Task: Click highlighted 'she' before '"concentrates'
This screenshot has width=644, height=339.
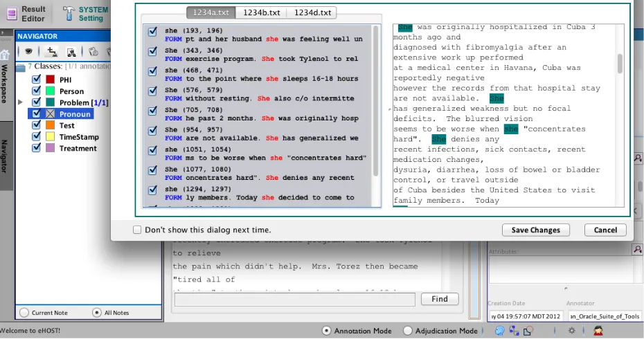Action: tap(511, 129)
